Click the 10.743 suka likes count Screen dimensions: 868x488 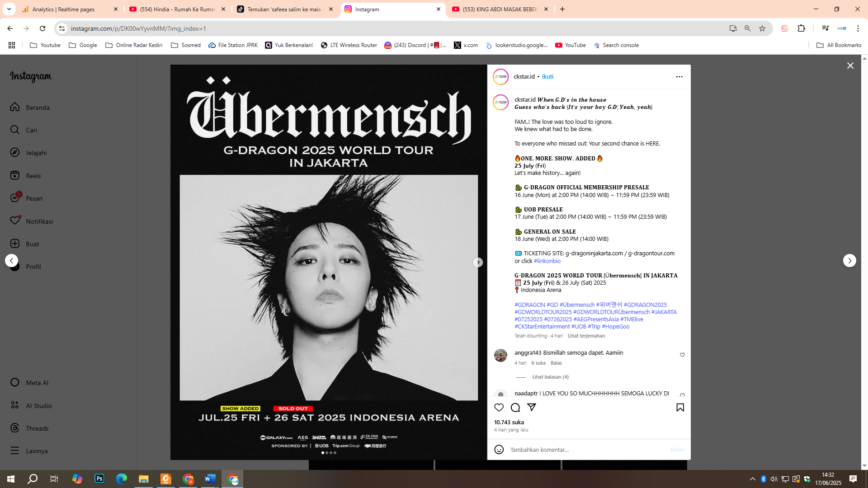(x=509, y=422)
